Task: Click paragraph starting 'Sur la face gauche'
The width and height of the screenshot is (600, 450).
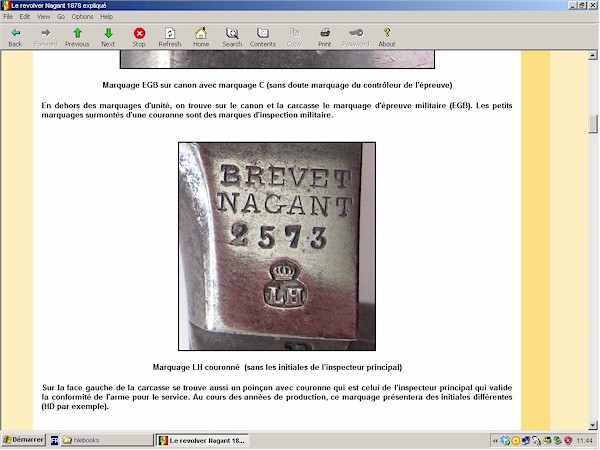Action: 277,397
